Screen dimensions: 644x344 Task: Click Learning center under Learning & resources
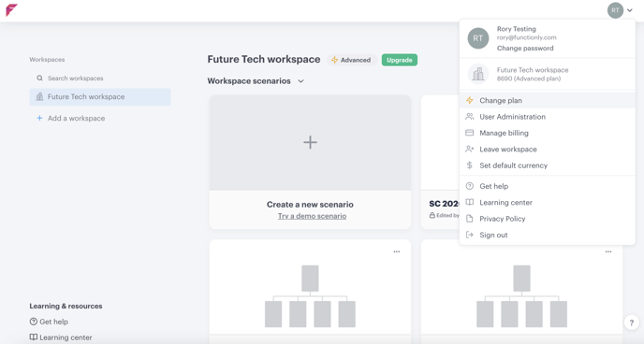click(x=61, y=337)
